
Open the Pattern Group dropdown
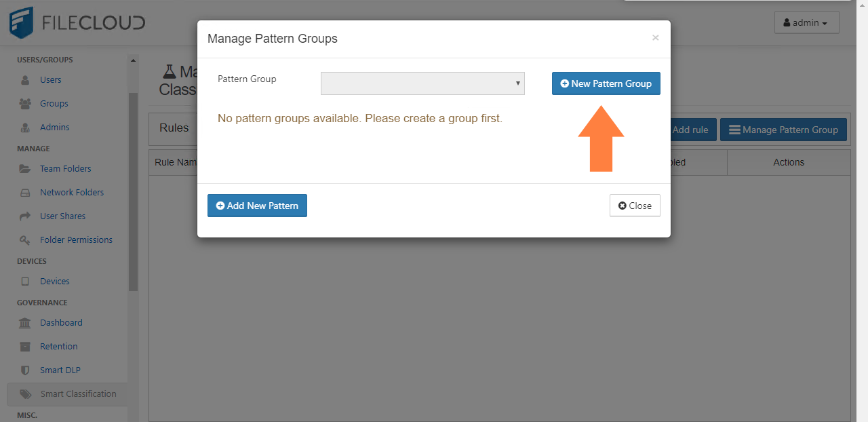(422, 83)
